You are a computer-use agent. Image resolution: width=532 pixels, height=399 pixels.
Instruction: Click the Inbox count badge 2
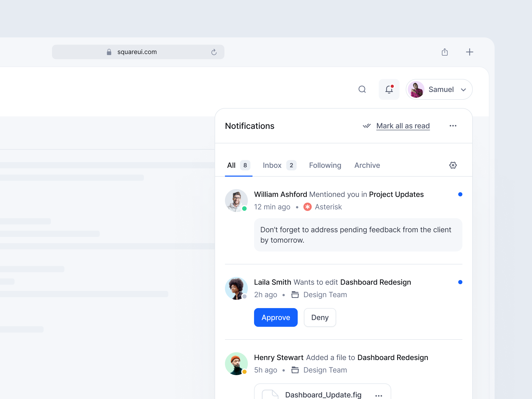click(291, 165)
